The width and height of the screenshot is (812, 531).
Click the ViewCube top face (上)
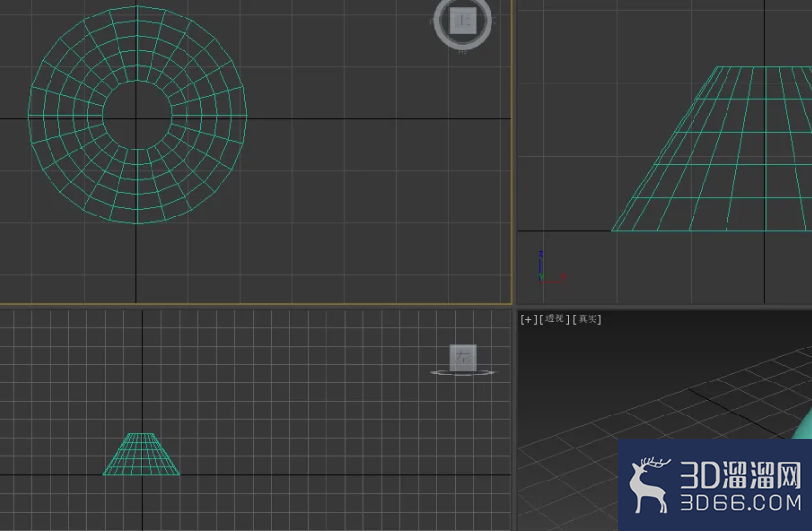pyautogui.click(x=462, y=20)
